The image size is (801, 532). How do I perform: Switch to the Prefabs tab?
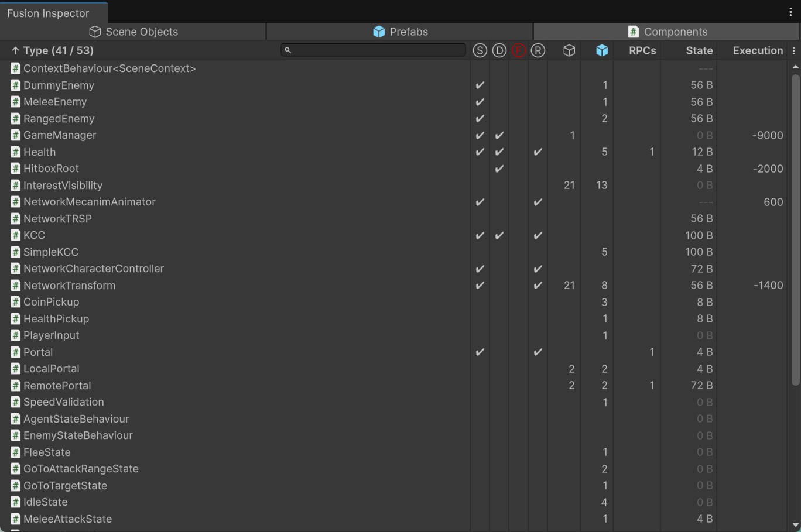400,32
